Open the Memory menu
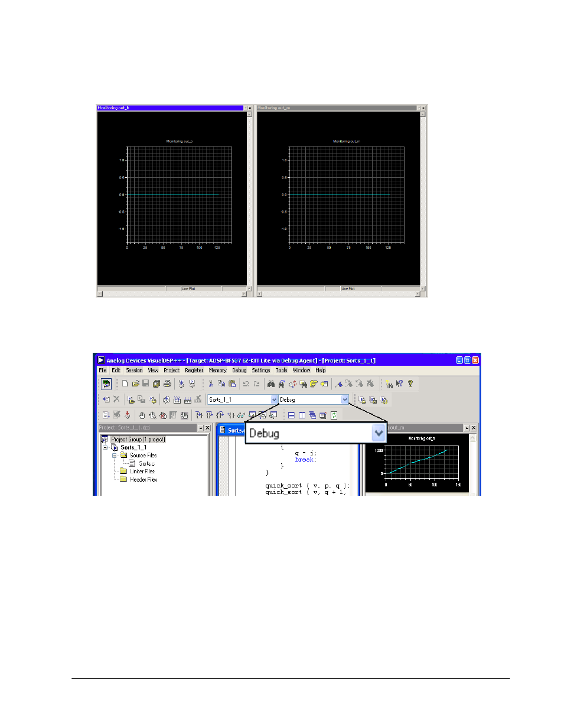 coord(218,370)
